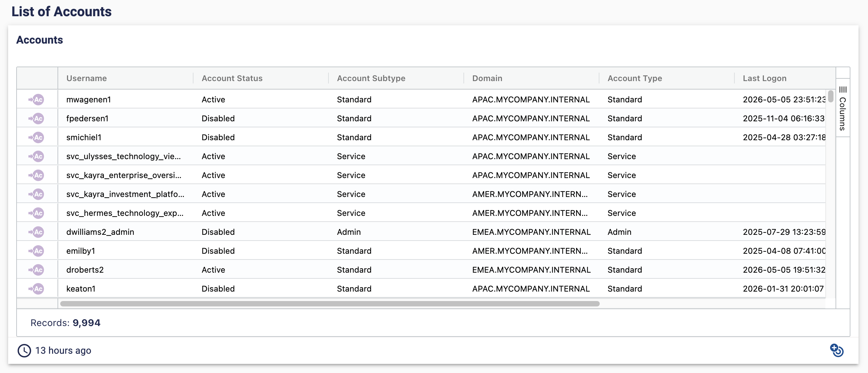The image size is (868, 373).
Task: Select username emilby1
Action: pyautogui.click(x=81, y=251)
